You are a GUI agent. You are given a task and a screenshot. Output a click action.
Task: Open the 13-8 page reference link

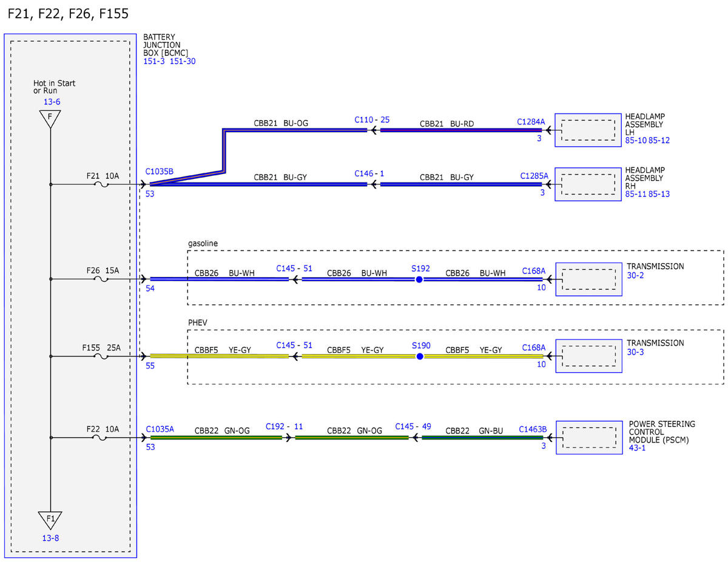[50, 538]
